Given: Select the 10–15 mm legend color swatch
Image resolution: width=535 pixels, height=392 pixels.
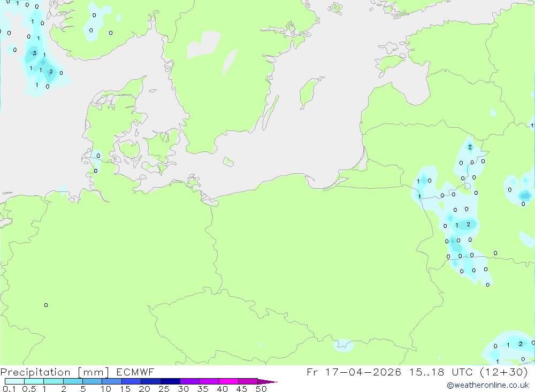Looking at the screenshot, I should coord(112,381).
